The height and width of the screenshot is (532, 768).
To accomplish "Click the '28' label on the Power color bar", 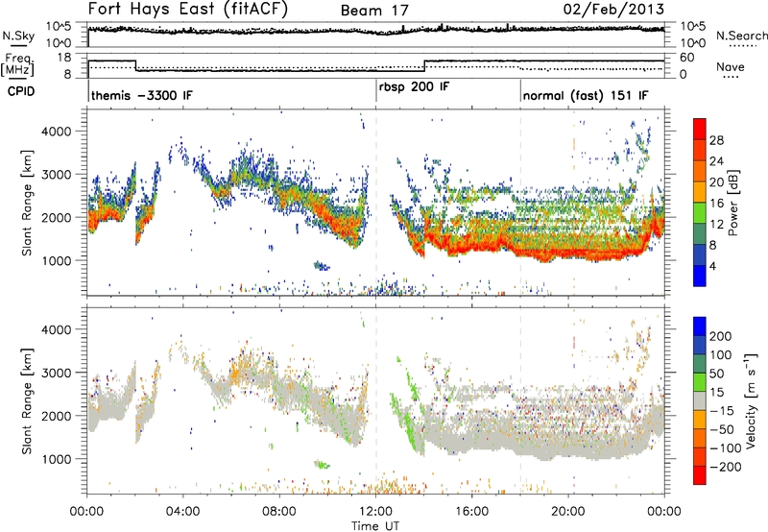I will pos(716,140).
